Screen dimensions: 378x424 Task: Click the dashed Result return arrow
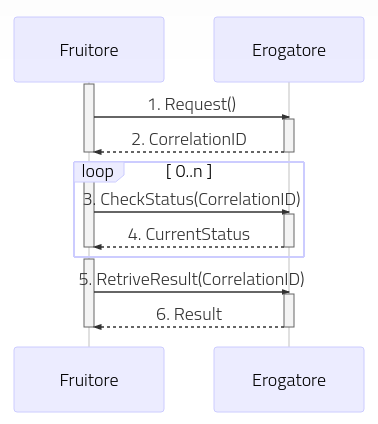pos(189,327)
